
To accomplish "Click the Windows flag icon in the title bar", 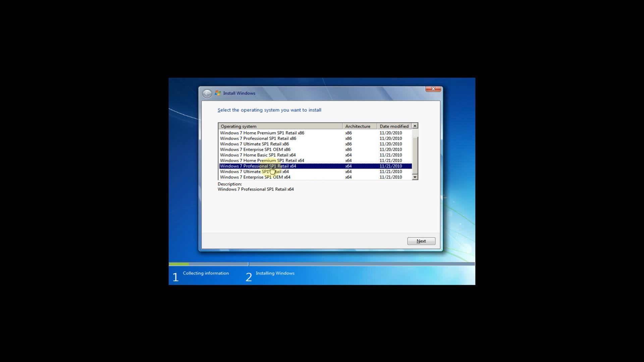I will pyautogui.click(x=218, y=93).
